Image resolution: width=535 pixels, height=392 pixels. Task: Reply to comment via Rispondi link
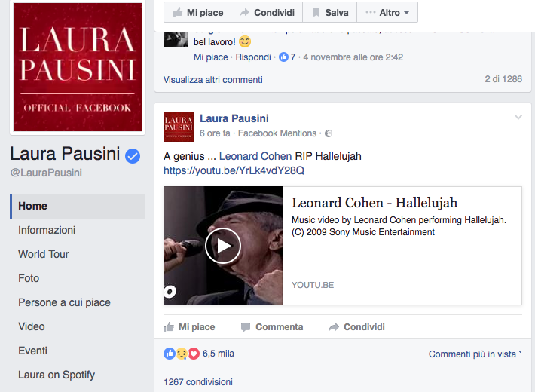253,57
